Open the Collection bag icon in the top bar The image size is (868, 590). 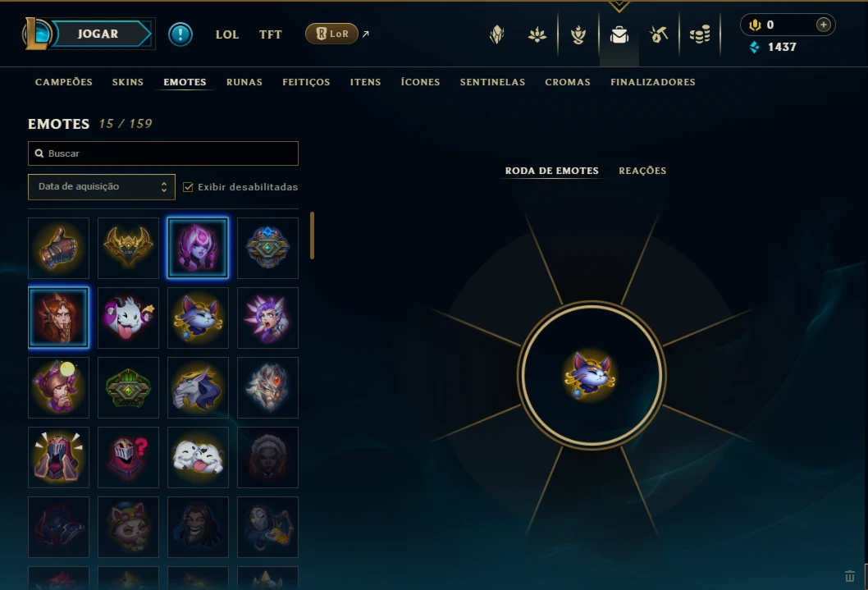coord(619,34)
